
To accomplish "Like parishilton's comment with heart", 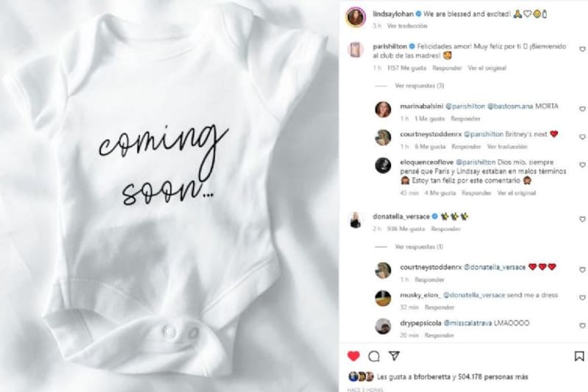I will pyautogui.click(x=582, y=49).
